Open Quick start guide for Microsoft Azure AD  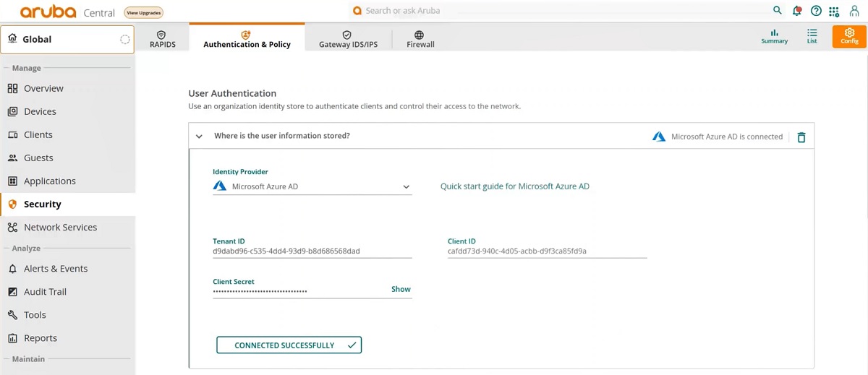[514, 186]
